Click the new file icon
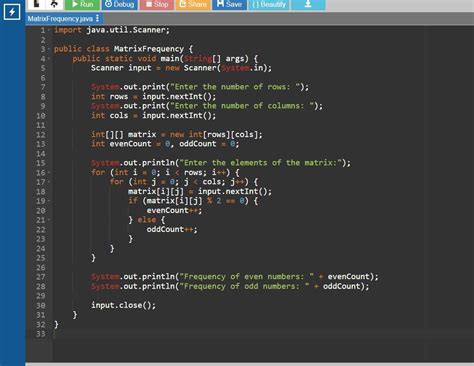The height and width of the screenshot is (366, 474). 36,4
